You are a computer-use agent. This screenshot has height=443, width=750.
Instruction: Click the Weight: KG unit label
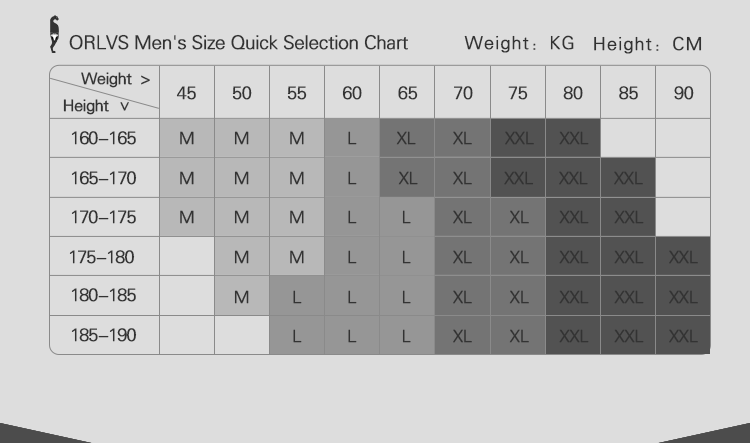(x=519, y=43)
